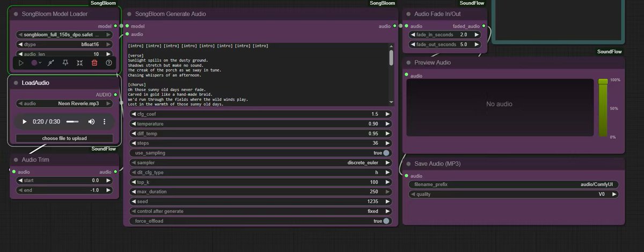Increase seed value with its right arrow
644x252 pixels.
pos(387,201)
